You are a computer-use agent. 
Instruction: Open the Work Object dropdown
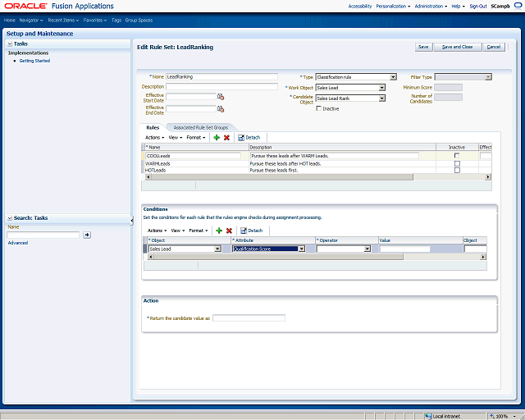click(x=382, y=88)
